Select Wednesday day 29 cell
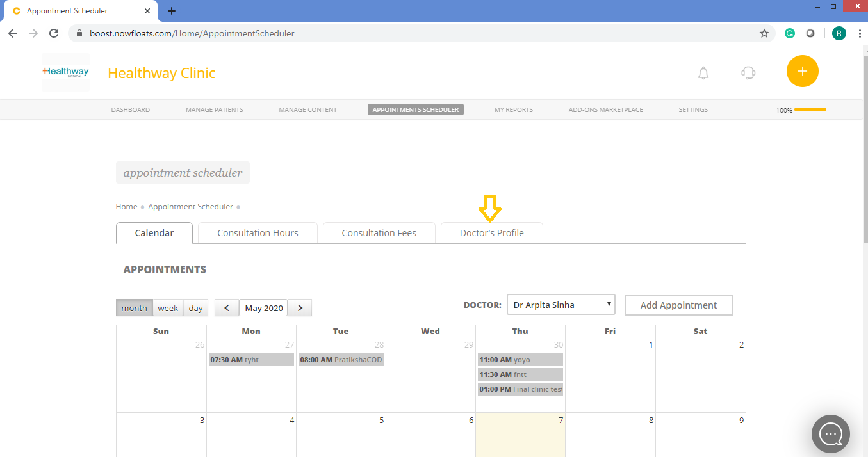This screenshot has height=457, width=868. pyautogui.click(x=430, y=374)
